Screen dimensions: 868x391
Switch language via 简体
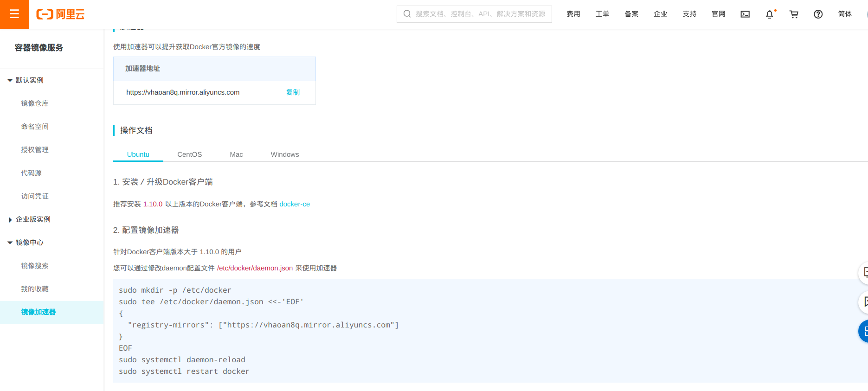pos(845,14)
